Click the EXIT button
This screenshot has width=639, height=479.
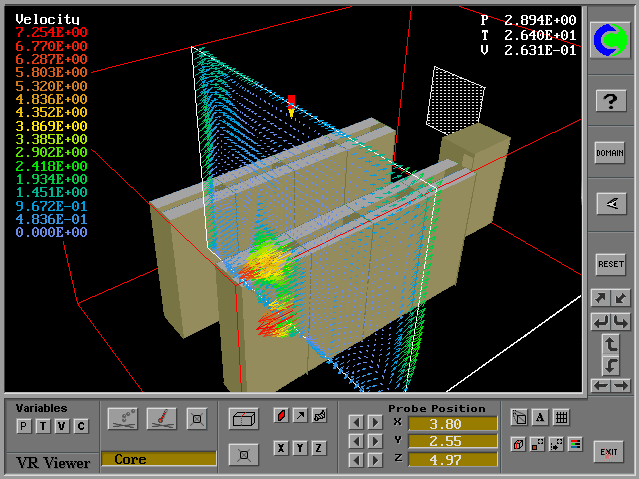pyautogui.click(x=609, y=452)
